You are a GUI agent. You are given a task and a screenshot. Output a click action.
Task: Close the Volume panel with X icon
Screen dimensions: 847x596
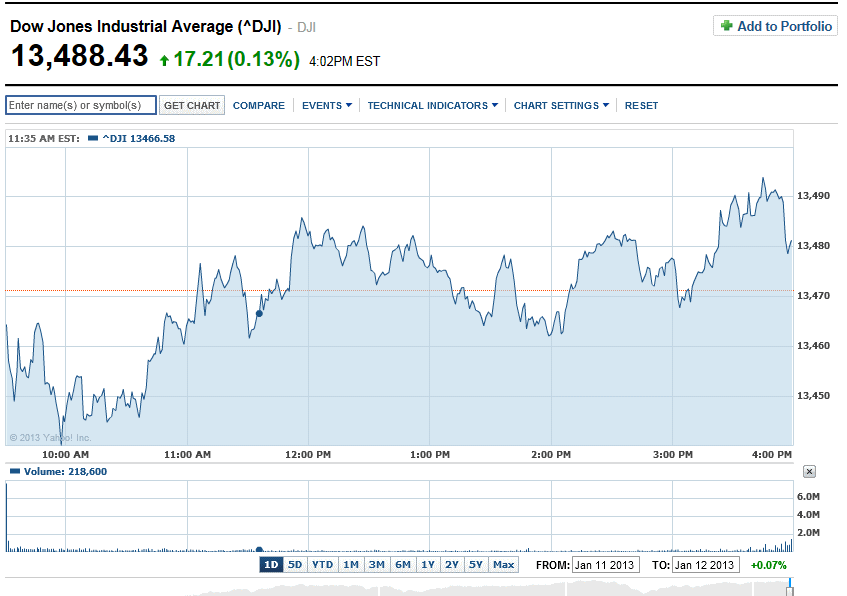coord(809,471)
